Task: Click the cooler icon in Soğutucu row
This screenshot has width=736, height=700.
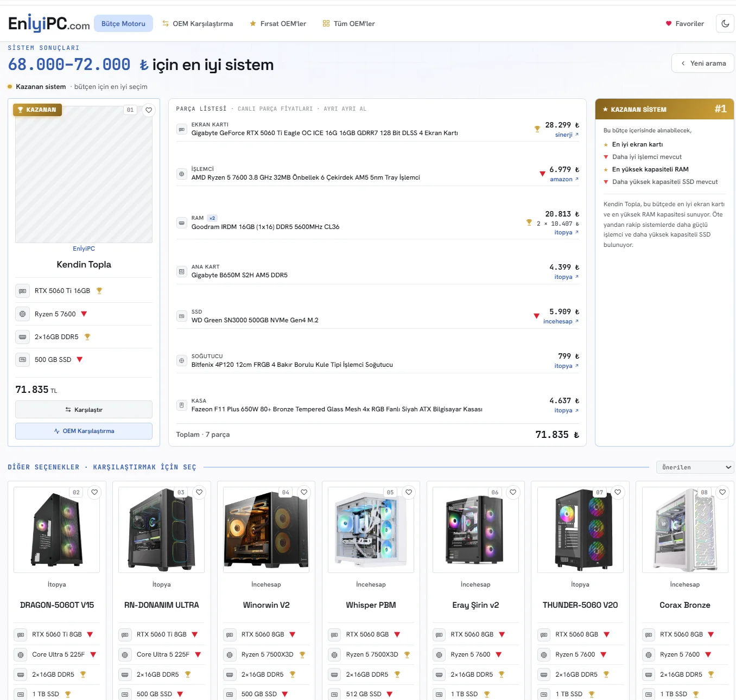Action: click(181, 360)
